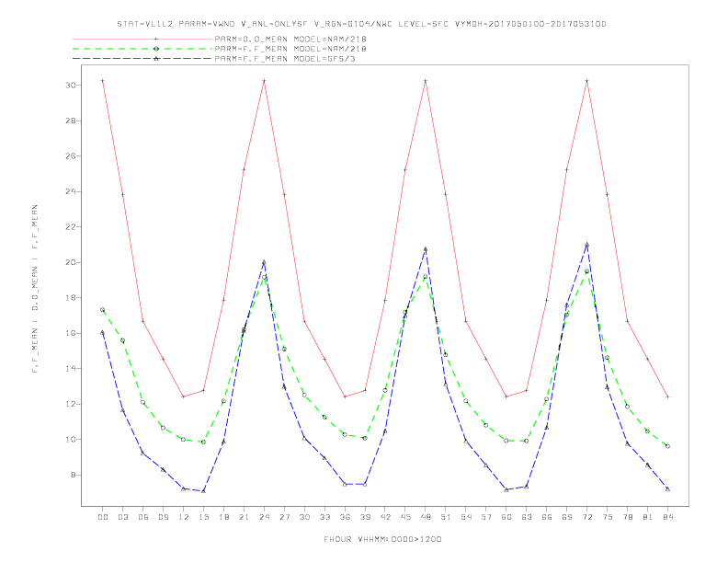728x563 pixels.
Task: Click y-axis tick label 24
Action: (x=71, y=191)
